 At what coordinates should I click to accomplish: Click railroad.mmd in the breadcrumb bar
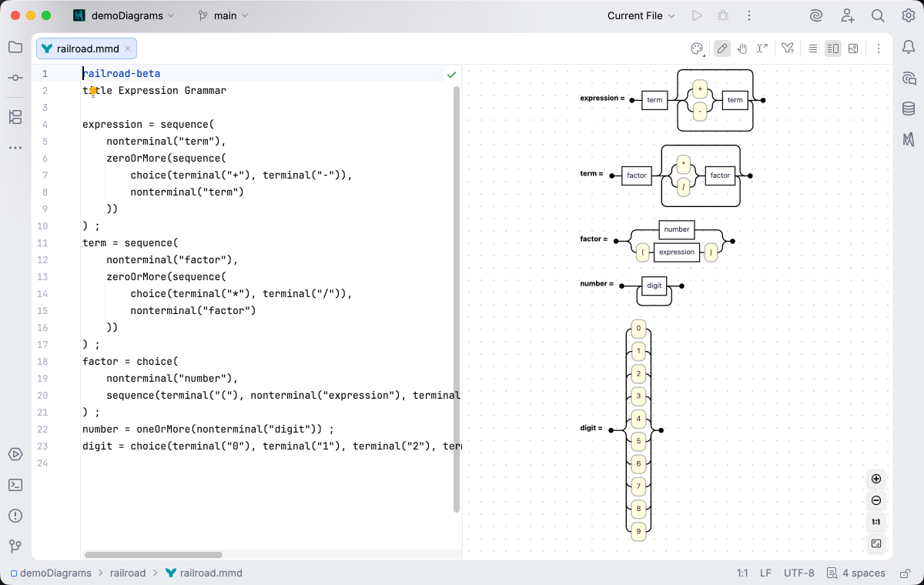click(204, 573)
